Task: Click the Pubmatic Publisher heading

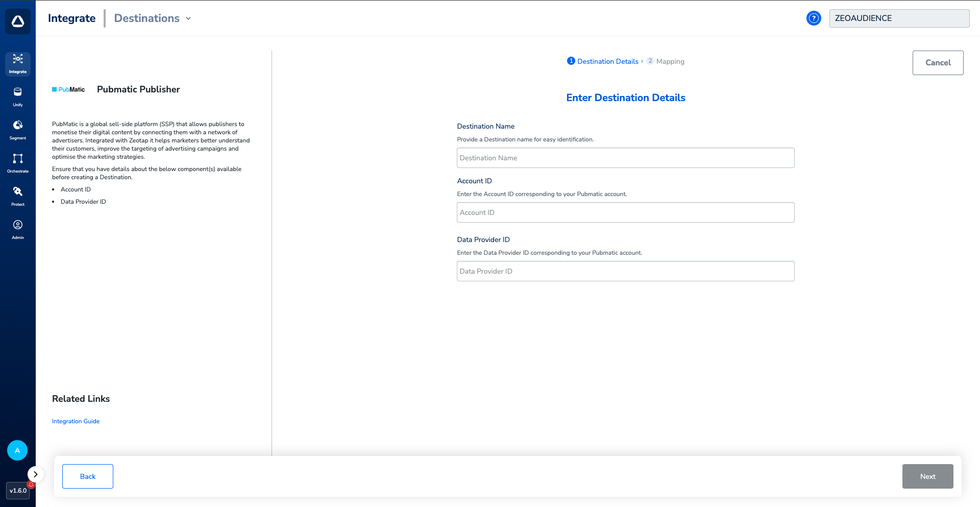Action: [x=138, y=89]
